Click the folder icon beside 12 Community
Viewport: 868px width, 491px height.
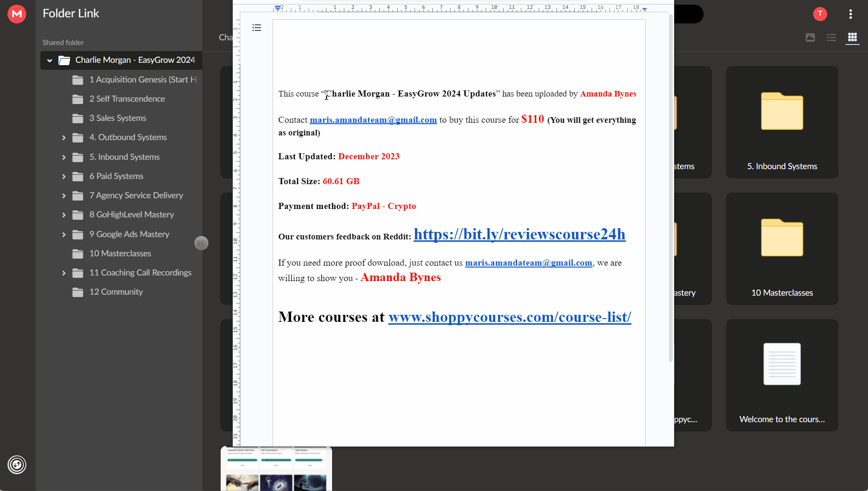78,292
